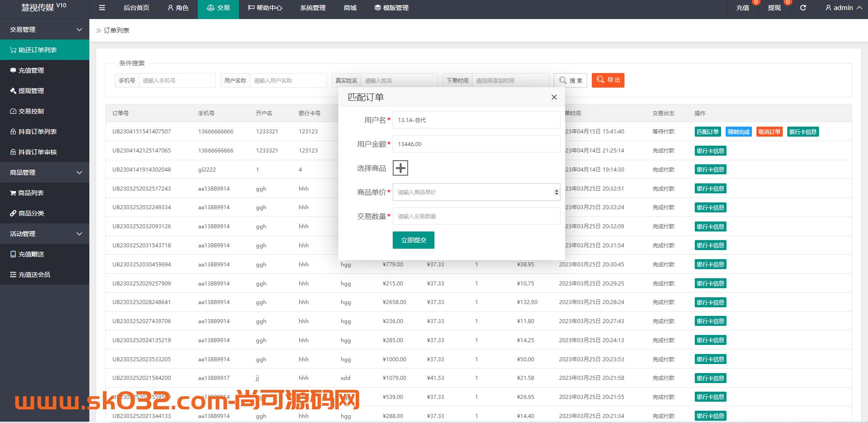Click the 搜索 button
868x423 pixels.
pyautogui.click(x=571, y=80)
